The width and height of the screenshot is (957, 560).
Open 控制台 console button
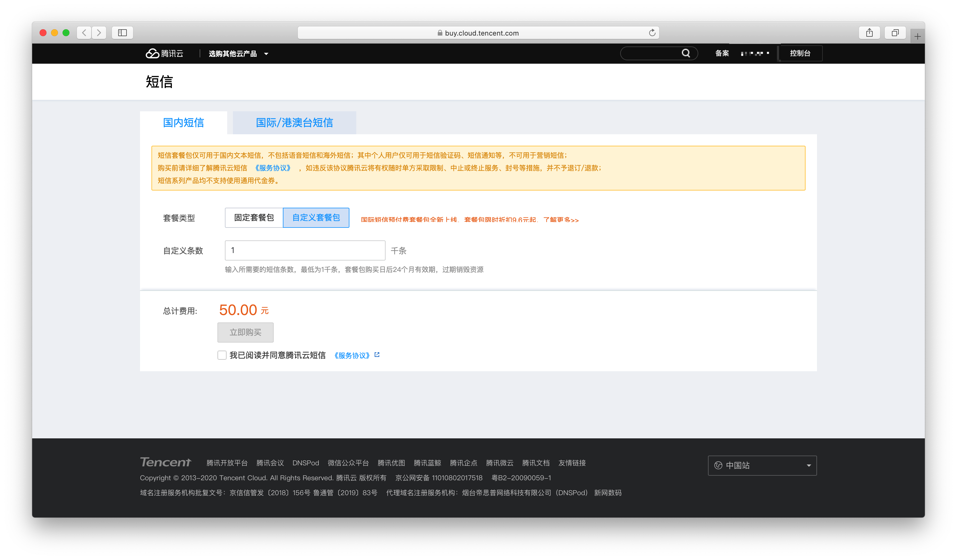point(800,54)
